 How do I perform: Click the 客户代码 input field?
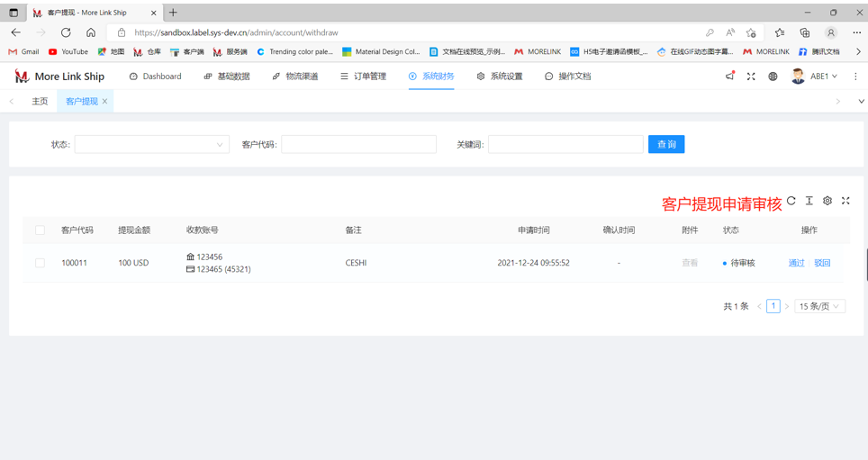pos(358,144)
